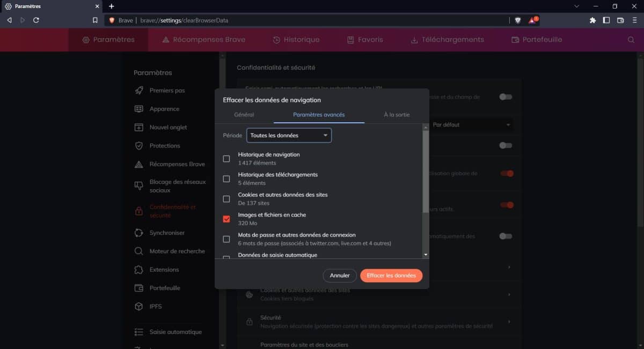Open the Période dropdown Toutes les données
644x349 pixels.
coord(289,136)
